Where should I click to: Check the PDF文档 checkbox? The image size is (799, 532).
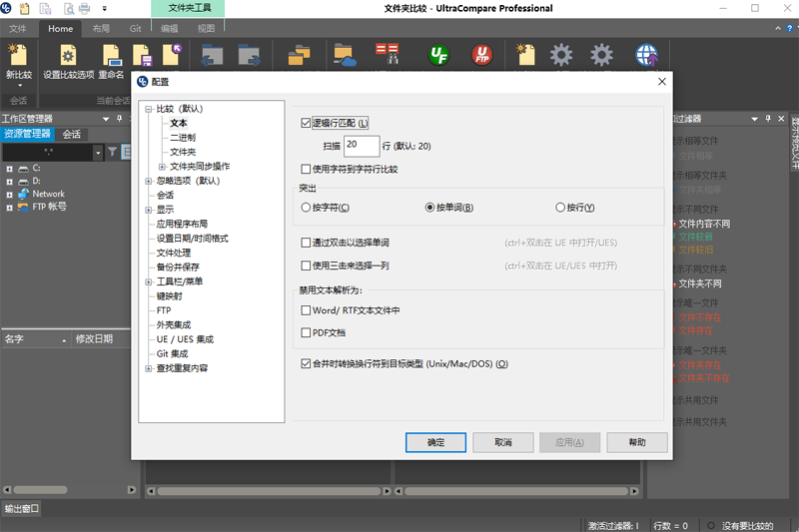306,332
